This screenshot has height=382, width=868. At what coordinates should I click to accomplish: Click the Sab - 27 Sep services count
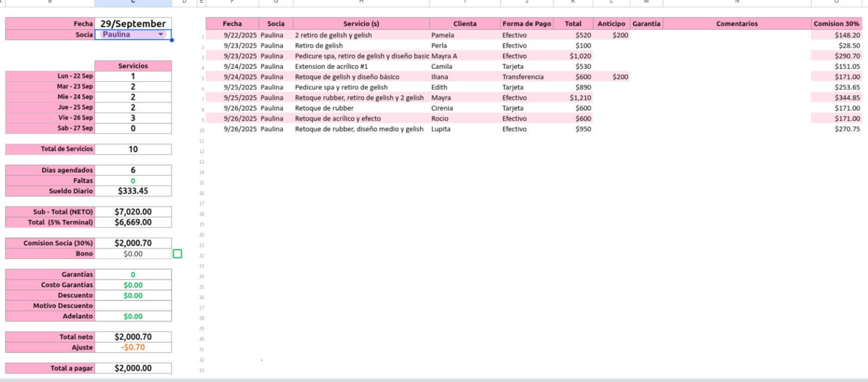(133, 128)
